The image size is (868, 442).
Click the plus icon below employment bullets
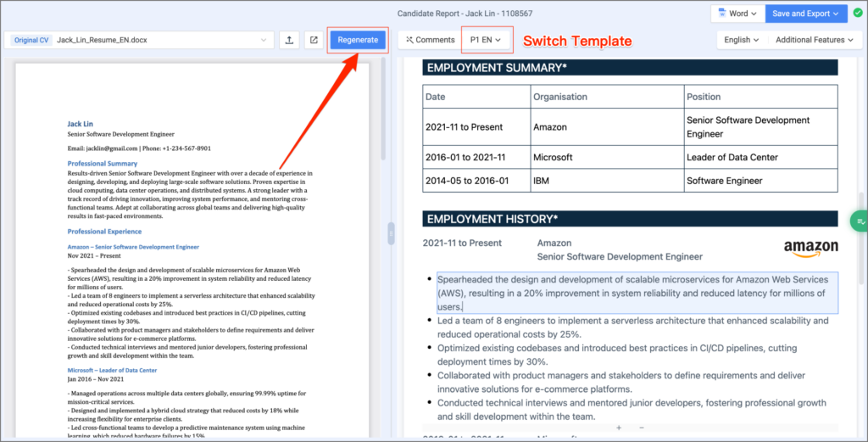click(x=619, y=428)
